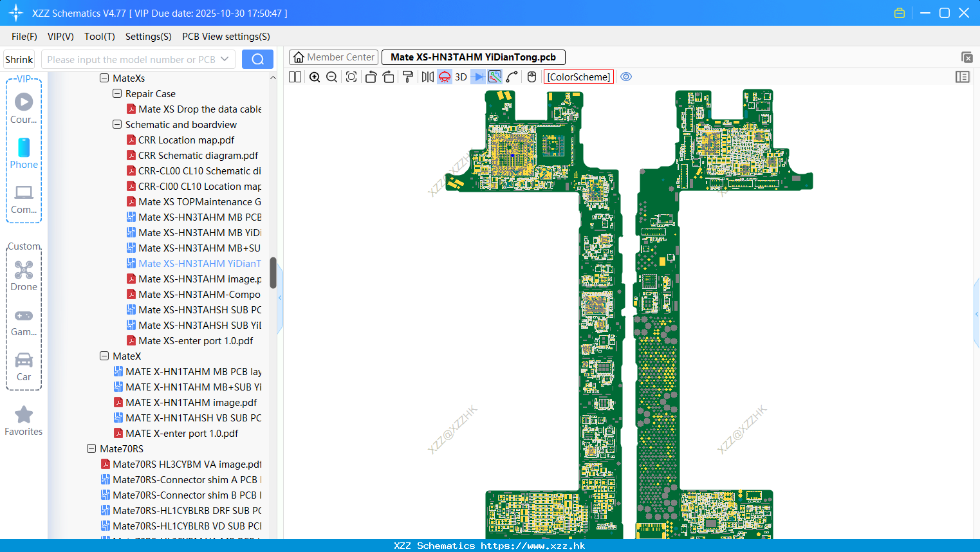The width and height of the screenshot is (980, 552).
Task: Open the ColorScheme selector
Action: 578,77
